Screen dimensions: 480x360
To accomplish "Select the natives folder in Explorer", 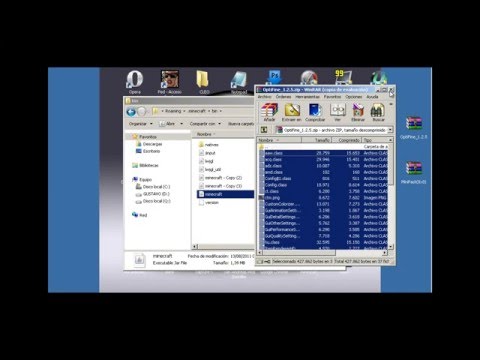I will coord(209,145).
